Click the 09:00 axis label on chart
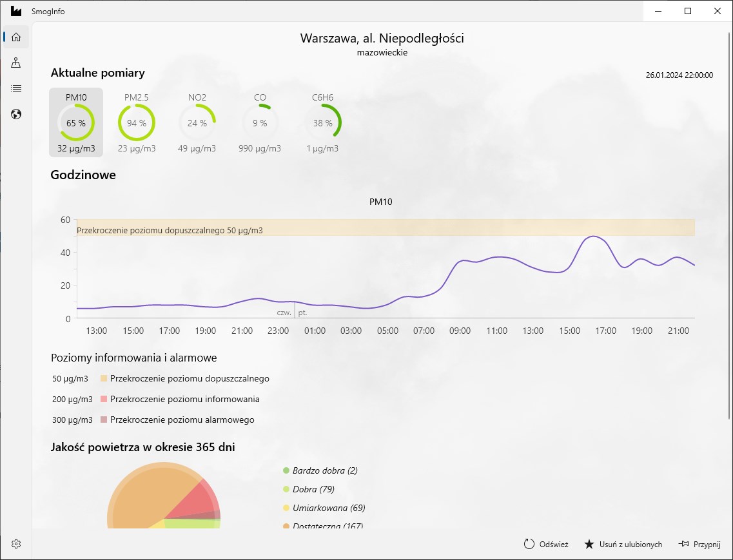The image size is (733, 560). (460, 331)
